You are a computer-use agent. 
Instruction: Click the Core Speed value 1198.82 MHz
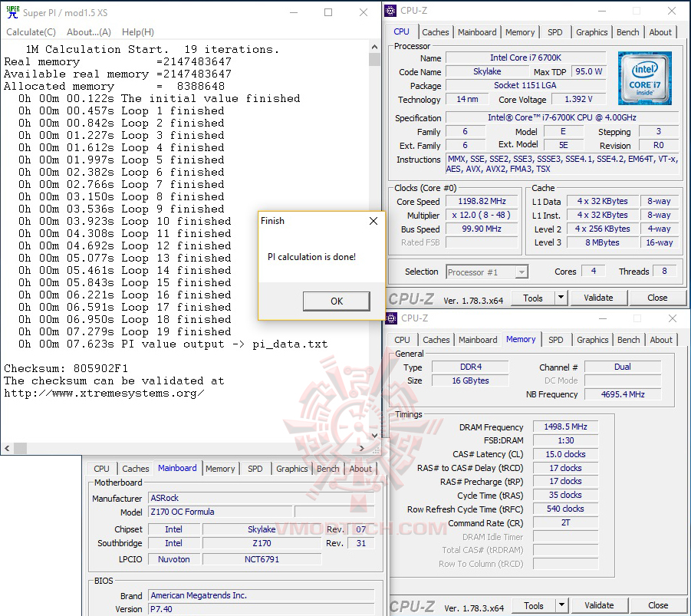coord(482,201)
